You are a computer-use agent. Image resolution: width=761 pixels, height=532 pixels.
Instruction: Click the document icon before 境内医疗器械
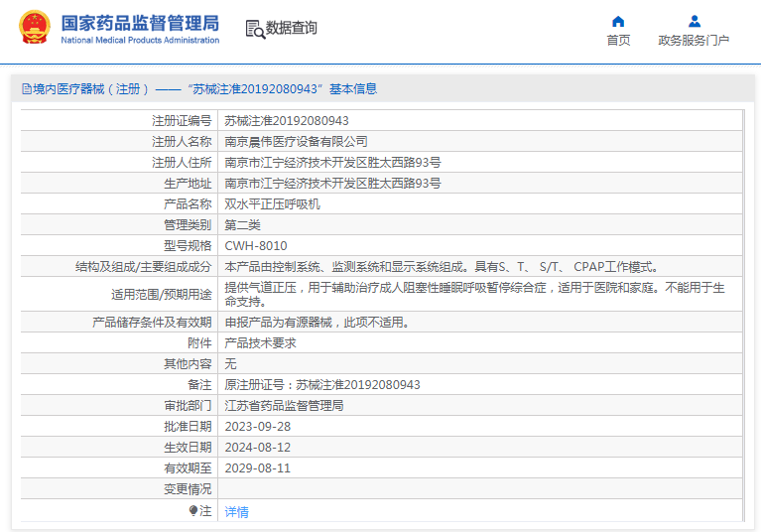point(27,88)
